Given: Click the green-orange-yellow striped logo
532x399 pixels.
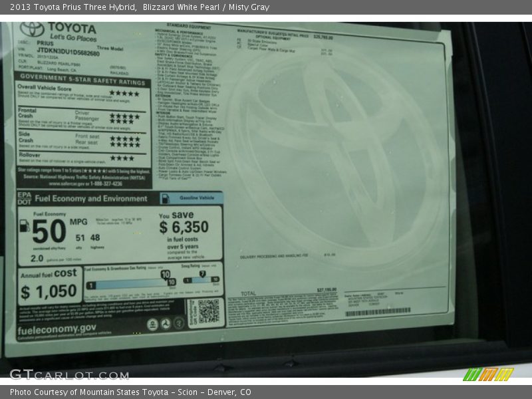Looking at the screenshot, I should point(488,374).
